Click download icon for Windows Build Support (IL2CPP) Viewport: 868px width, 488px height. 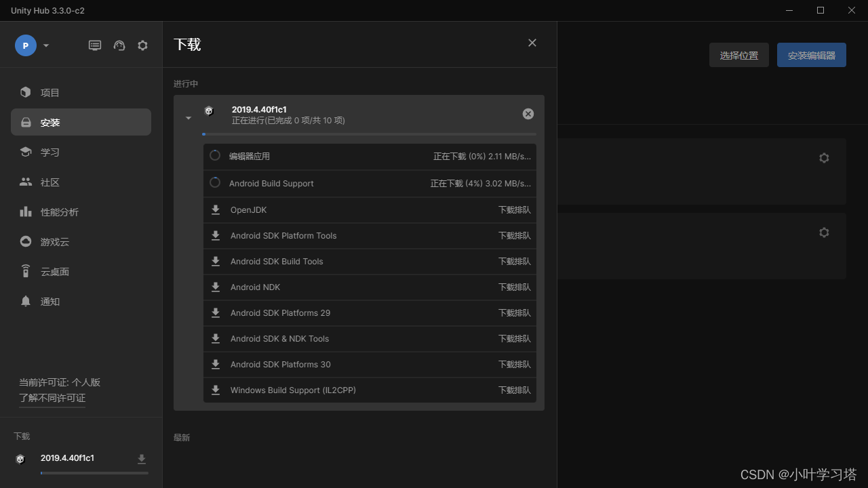[216, 390]
